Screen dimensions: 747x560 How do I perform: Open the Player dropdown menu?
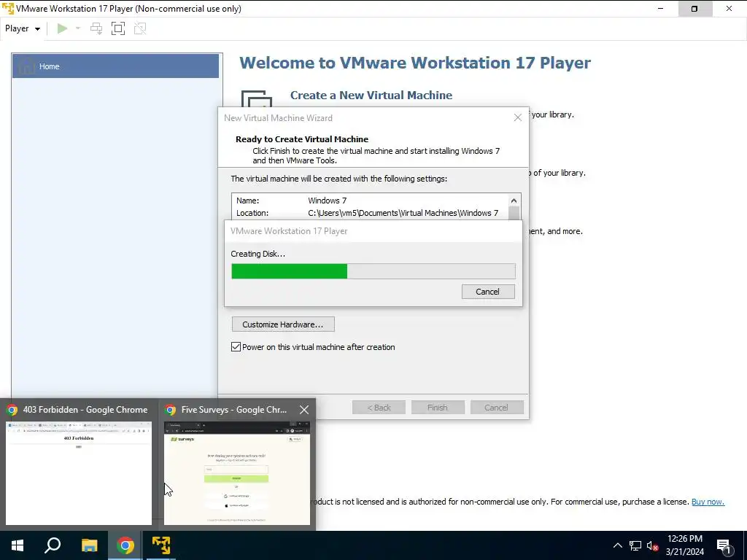pos(23,28)
